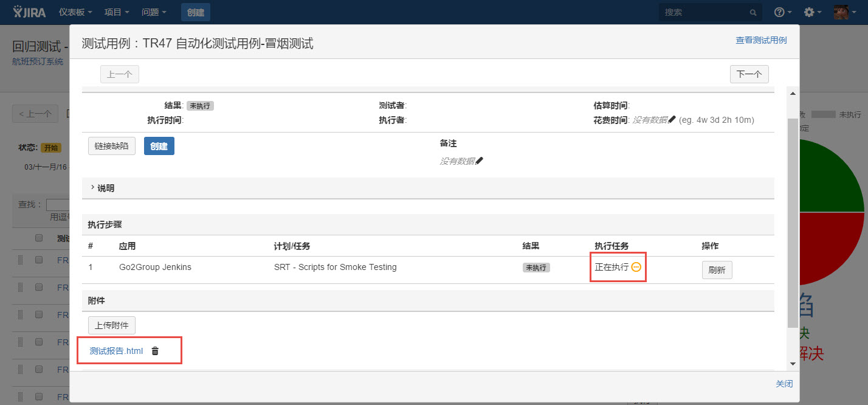Open the 测试报告.html attachment link
Viewport: 868px width, 405px height.
click(x=116, y=351)
